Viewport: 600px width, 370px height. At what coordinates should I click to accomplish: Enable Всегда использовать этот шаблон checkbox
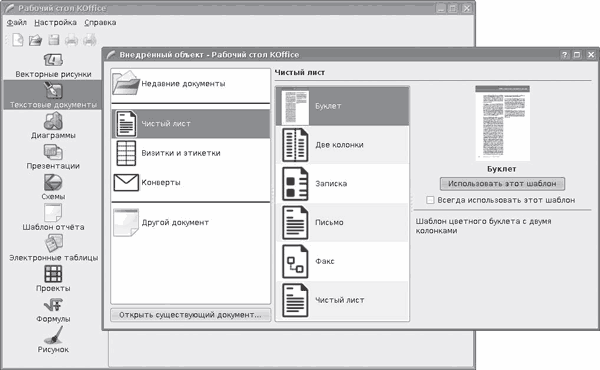pyautogui.click(x=430, y=200)
